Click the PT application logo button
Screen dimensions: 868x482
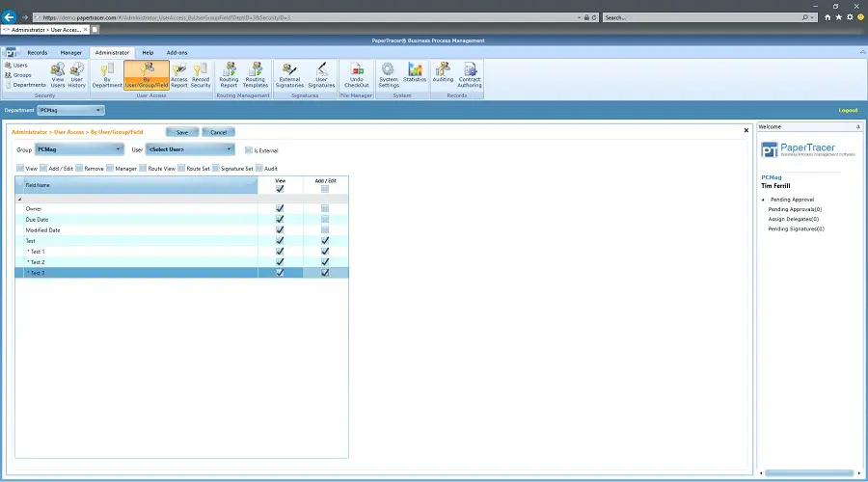click(x=11, y=53)
